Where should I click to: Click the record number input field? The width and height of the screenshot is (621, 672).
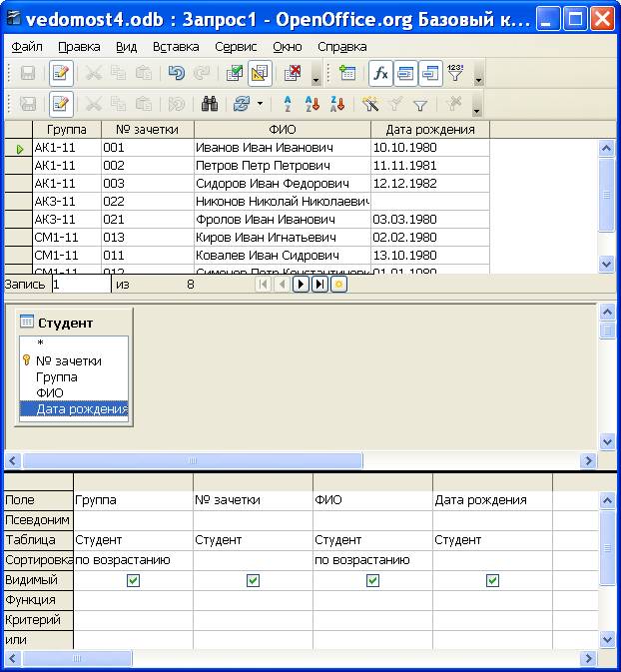[x=80, y=285]
